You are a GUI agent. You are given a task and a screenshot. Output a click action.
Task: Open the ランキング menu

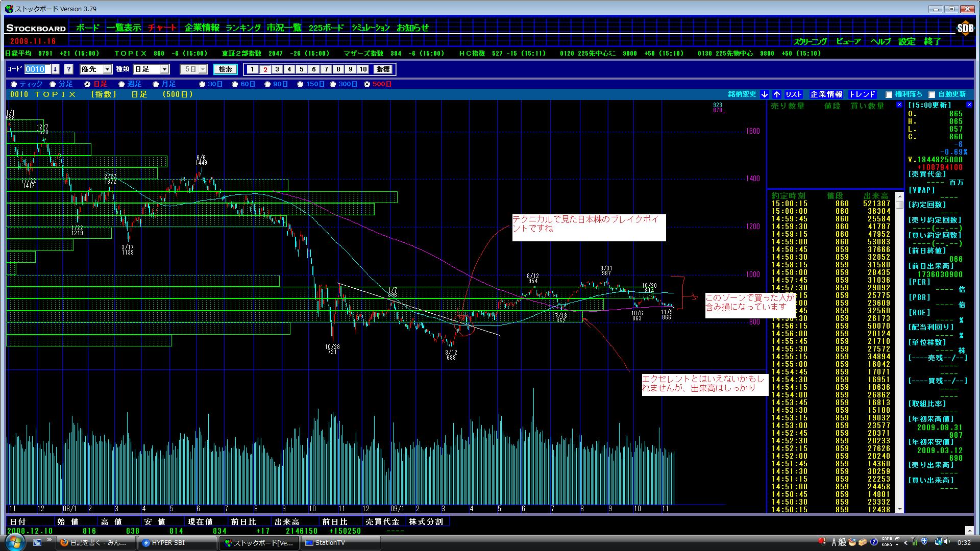(243, 28)
